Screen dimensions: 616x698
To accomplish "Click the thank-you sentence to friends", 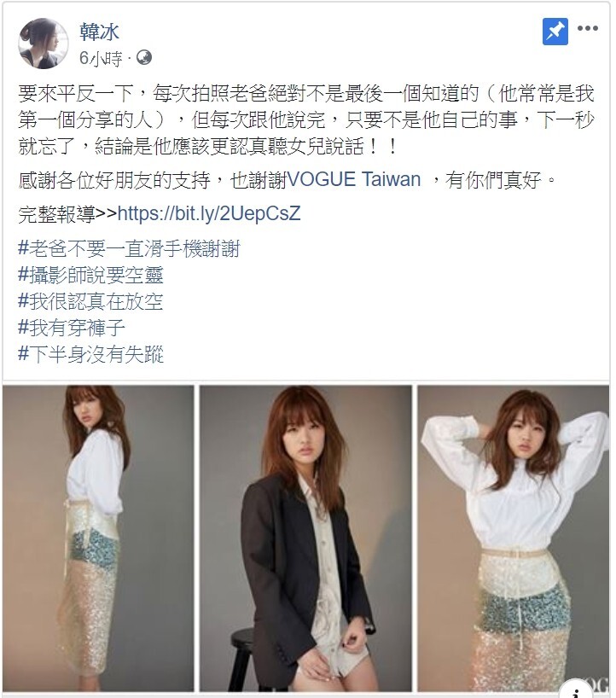I will click(287, 180).
